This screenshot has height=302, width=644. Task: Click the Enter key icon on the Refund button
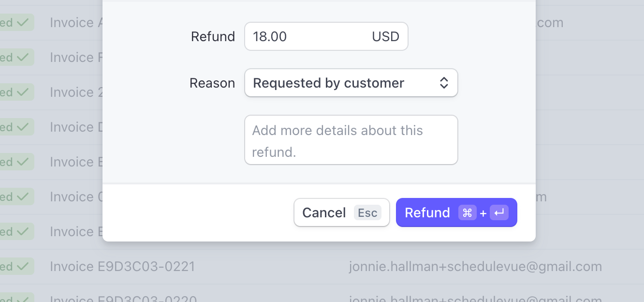coord(499,213)
